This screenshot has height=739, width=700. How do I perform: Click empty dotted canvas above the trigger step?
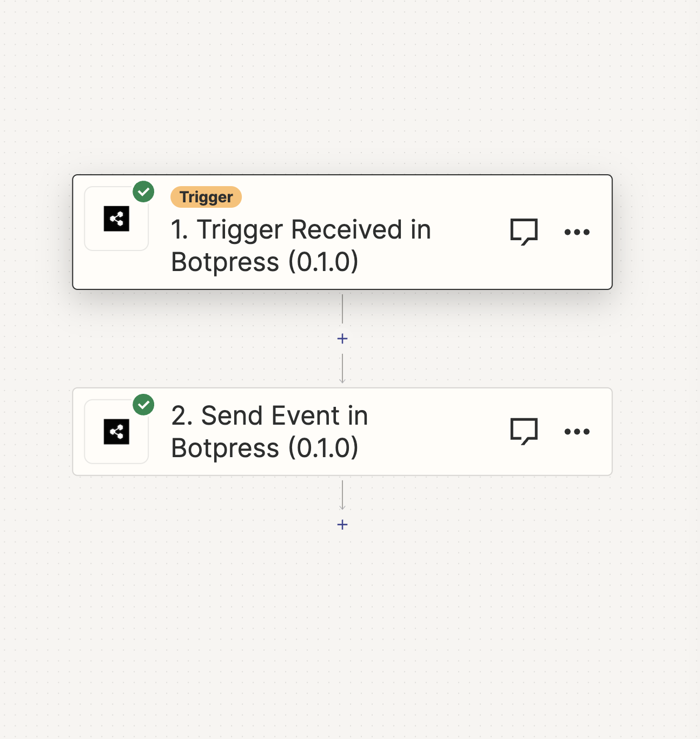click(342, 87)
